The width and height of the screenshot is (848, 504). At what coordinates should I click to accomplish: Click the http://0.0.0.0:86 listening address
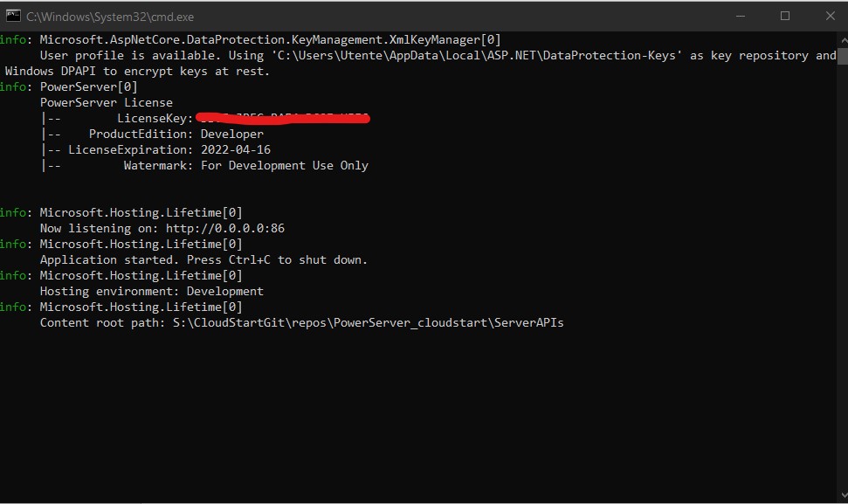(x=225, y=229)
